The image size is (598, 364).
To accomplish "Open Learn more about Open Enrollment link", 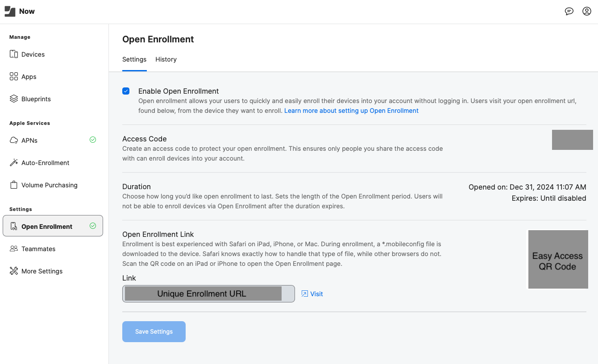I will point(351,111).
